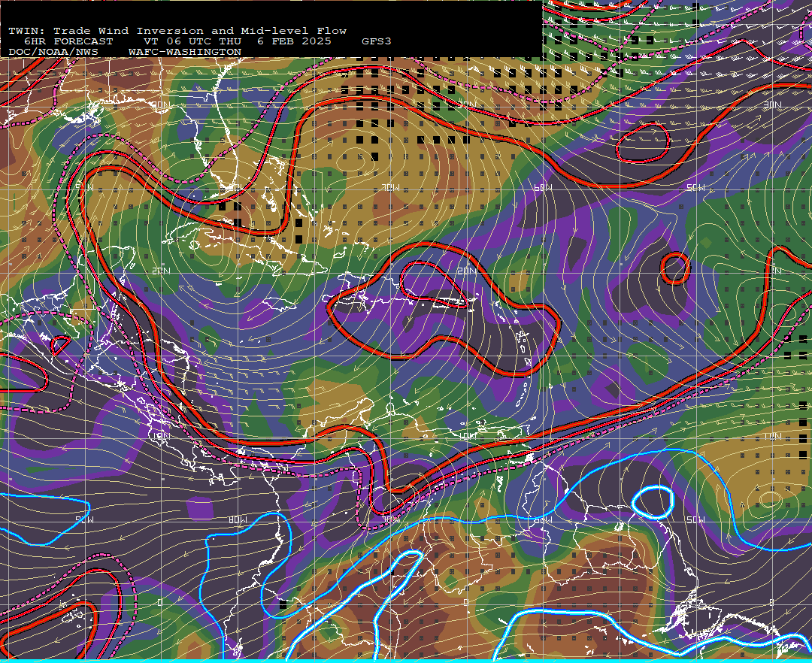Click the 'GFS3' model label

pos(377,41)
